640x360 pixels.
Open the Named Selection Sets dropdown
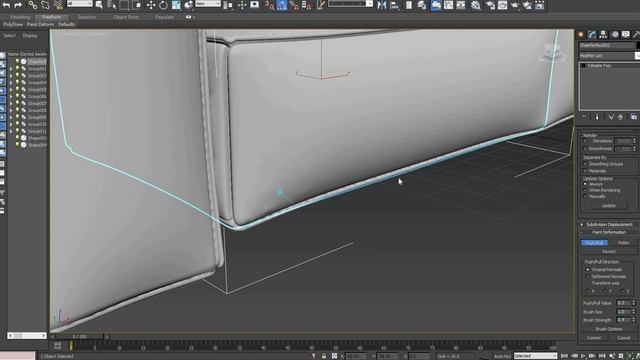point(350,4)
